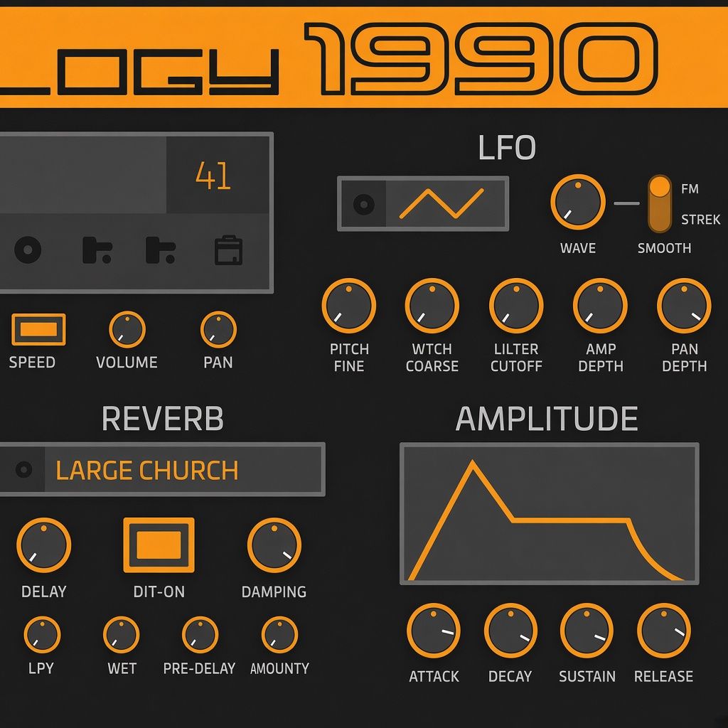
Task: Click the reverb DELAY knob
Action: click(43, 545)
